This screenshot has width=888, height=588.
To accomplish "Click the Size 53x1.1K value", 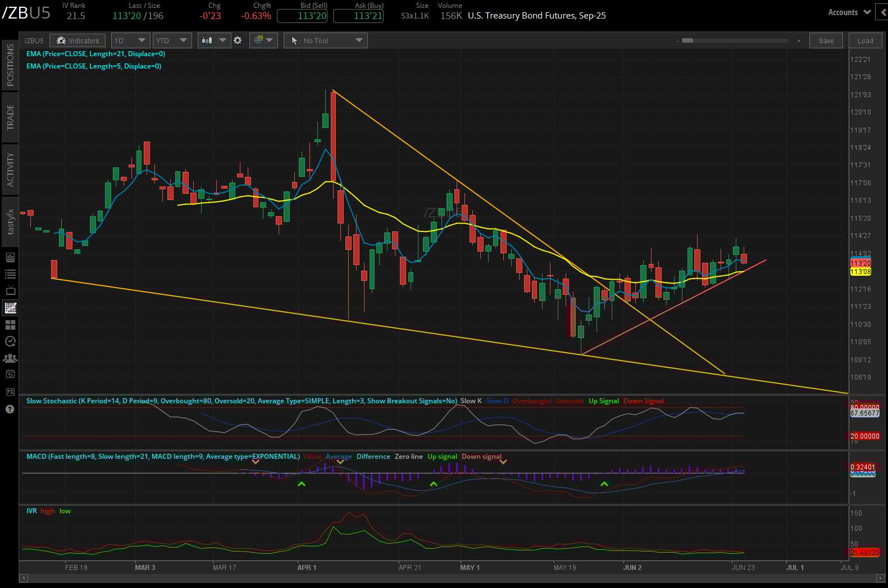I will (415, 16).
